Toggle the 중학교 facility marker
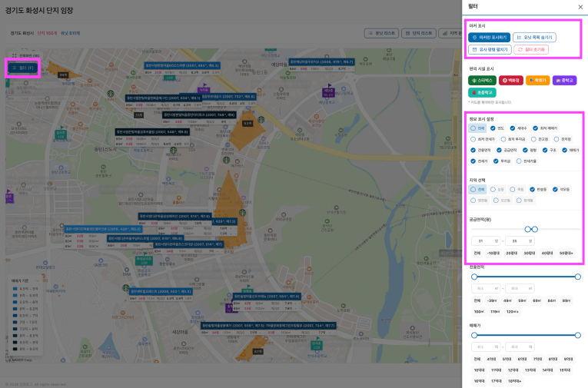 point(565,80)
